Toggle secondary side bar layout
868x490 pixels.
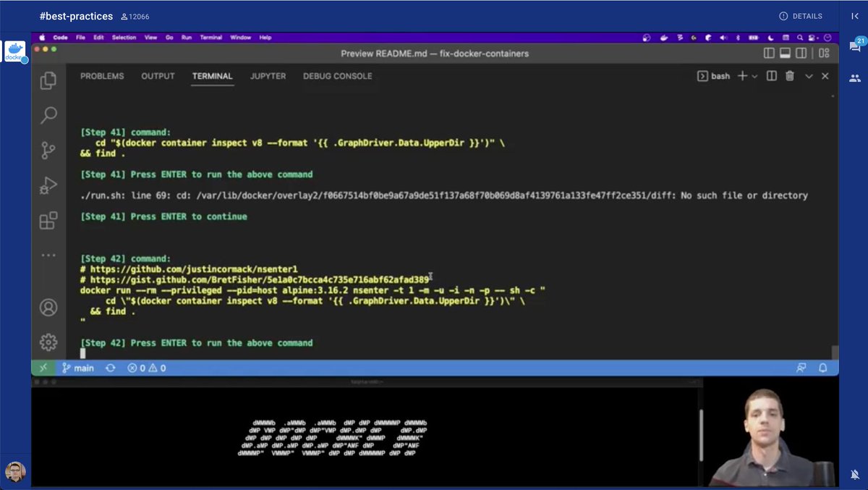point(801,54)
